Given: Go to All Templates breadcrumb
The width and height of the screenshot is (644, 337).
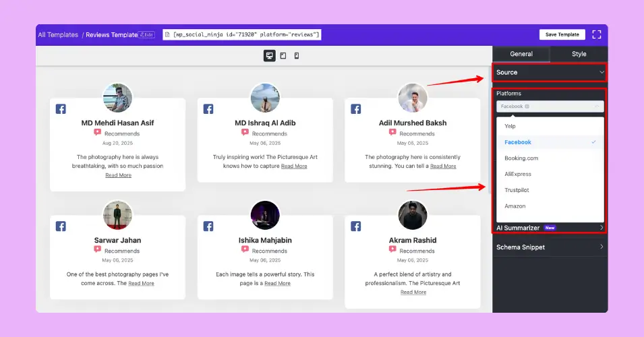Looking at the screenshot, I should 58,35.
